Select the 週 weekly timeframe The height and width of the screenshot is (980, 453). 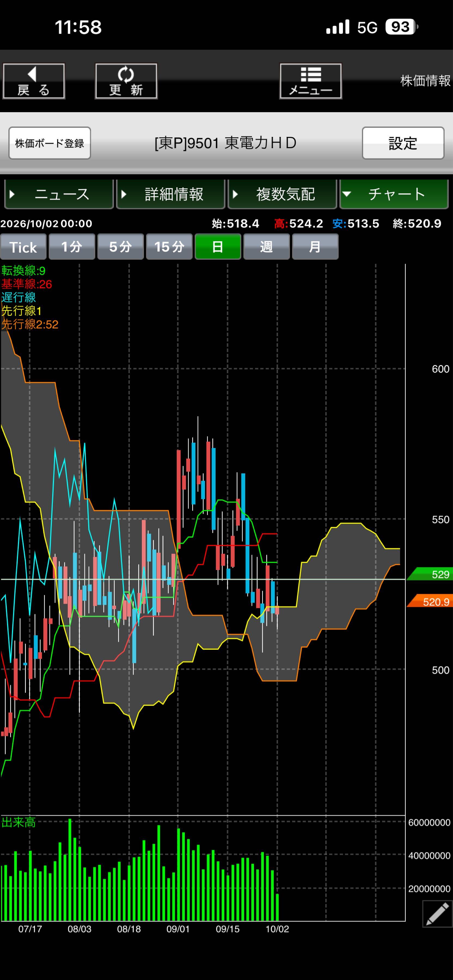(267, 247)
